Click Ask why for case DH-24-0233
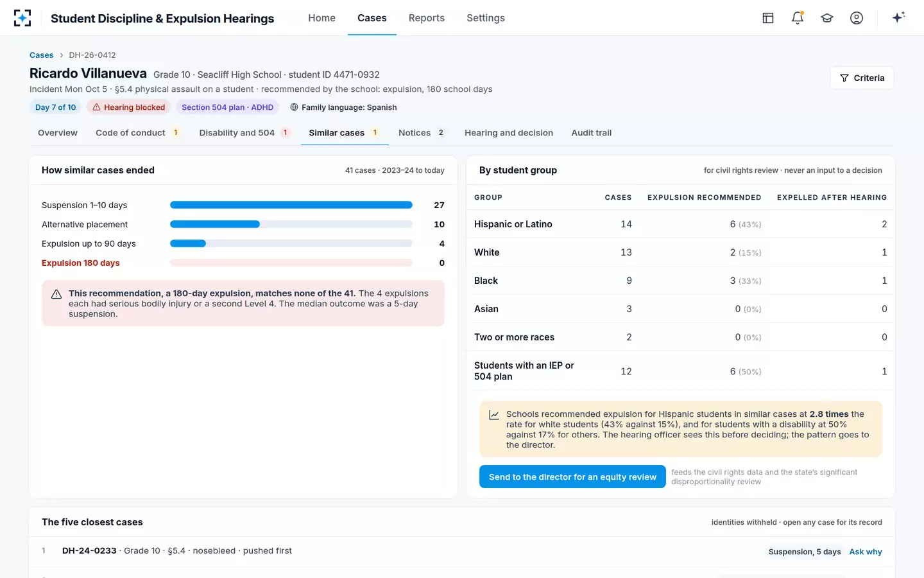This screenshot has width=924, height=578. [866, 552]
